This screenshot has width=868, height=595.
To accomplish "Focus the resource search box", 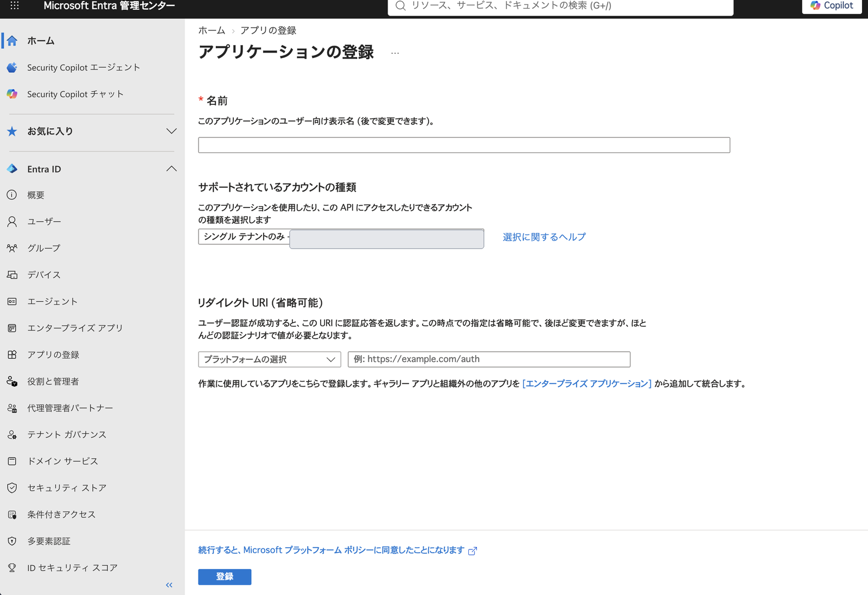I will [560, 6].
